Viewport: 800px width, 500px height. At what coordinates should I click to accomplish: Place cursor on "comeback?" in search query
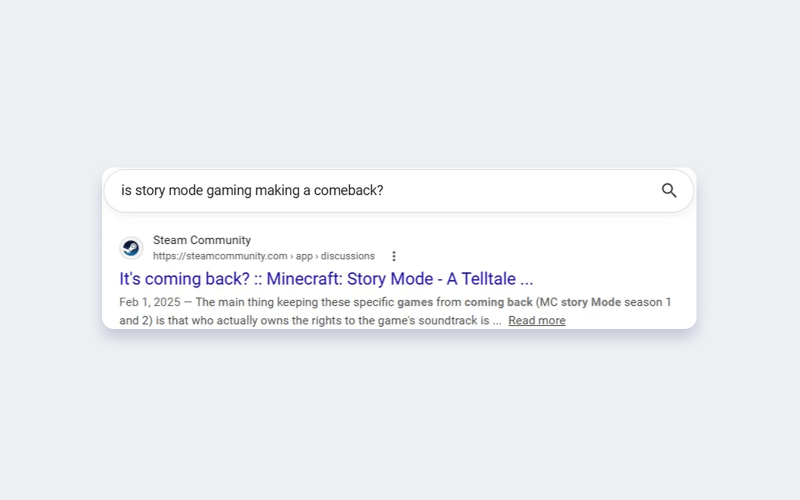pyautogui.click(x=348, y=190)
